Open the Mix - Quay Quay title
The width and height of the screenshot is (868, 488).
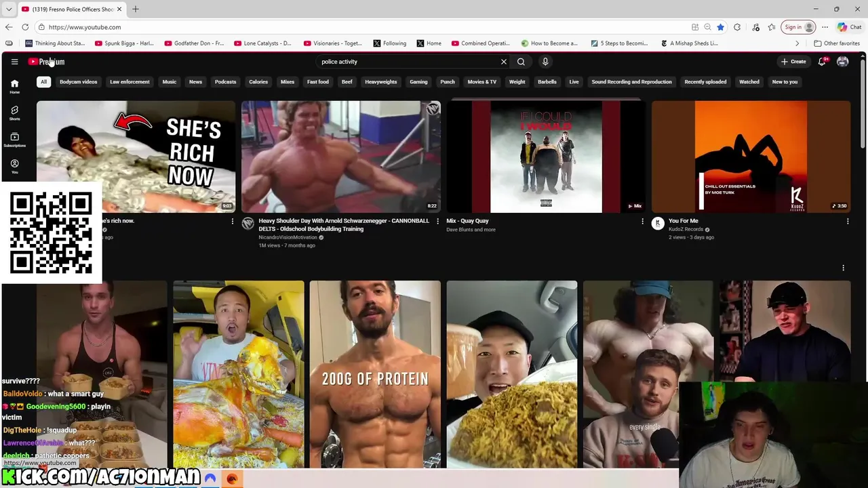[x=467, y=221]
